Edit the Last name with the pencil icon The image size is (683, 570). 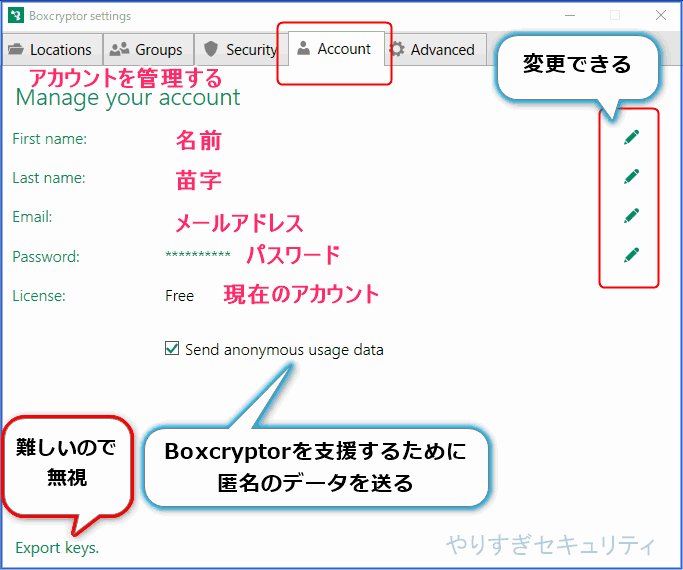coord(631,176)
